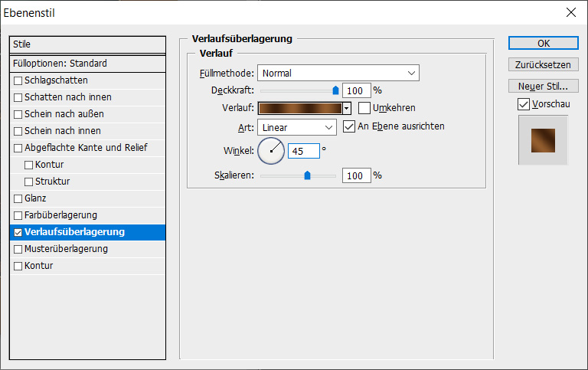Enable the Umkehren checkbox
This screenshot has width=588, height=370.
(x=364, y=108)
